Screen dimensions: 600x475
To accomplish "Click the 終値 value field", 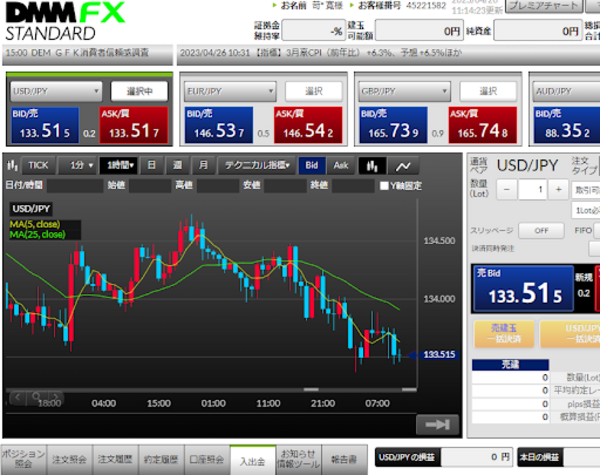I will coord(353,186).
